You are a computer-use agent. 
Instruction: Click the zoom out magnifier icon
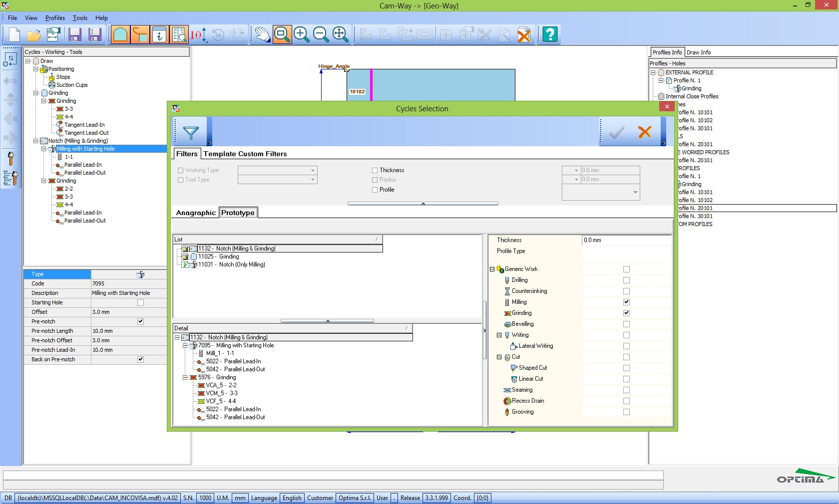tap(321, 34)
